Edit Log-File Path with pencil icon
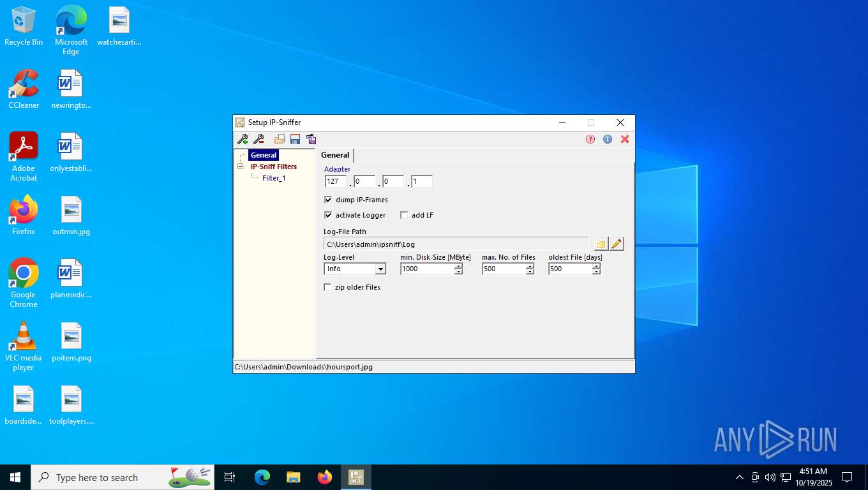The image size is (868, 490). (x=617, y=244)
